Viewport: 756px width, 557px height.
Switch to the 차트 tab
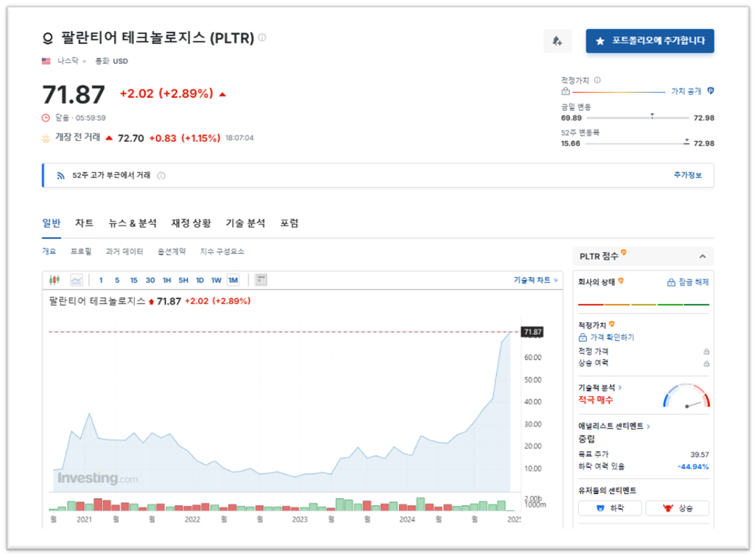point(84,223)
